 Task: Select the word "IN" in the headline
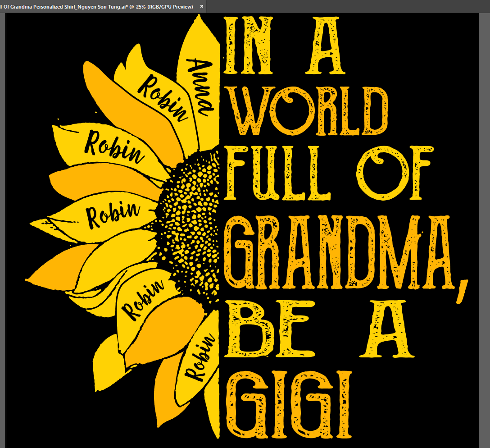[249, 45]
